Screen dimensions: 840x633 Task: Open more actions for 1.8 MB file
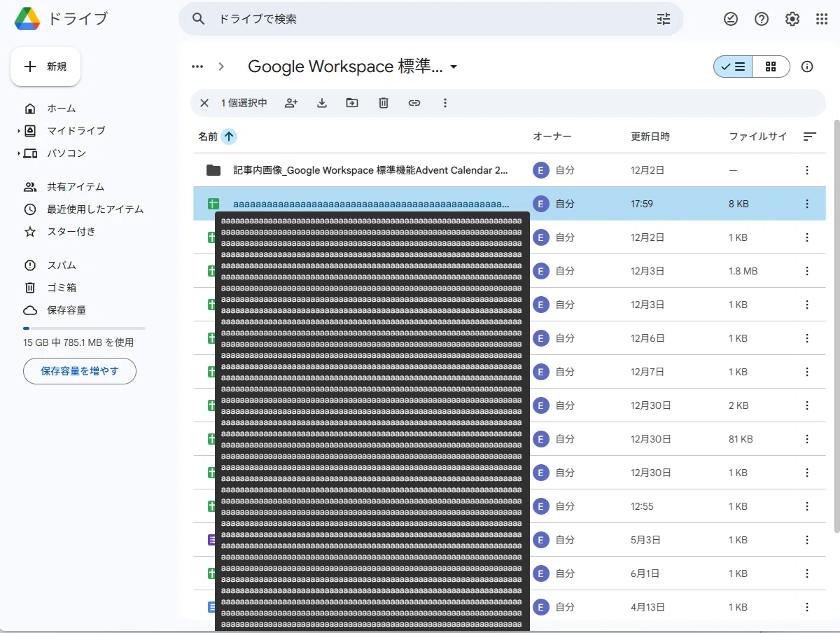click(807, 271)
